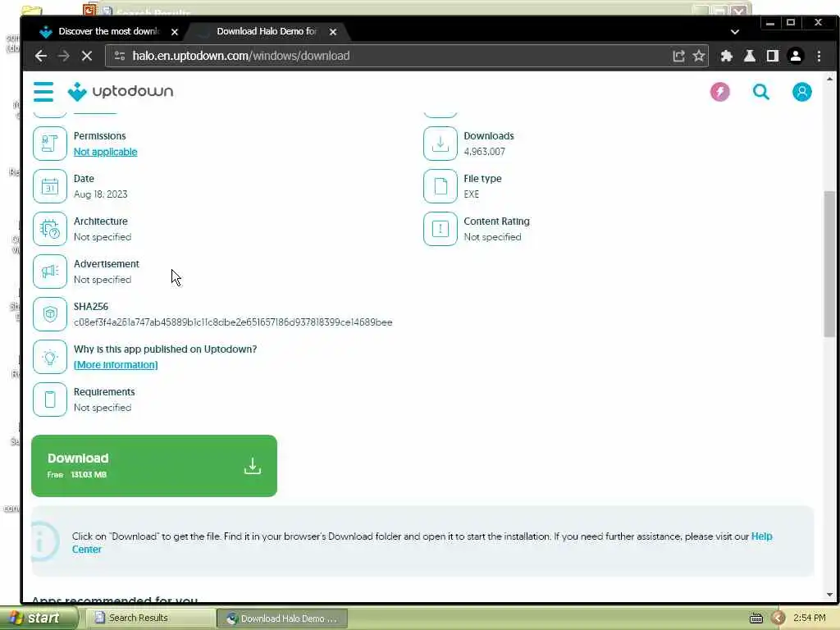Open the Uptodown site search icon
This screenshot has width=840, height=630.
[760, 92]
